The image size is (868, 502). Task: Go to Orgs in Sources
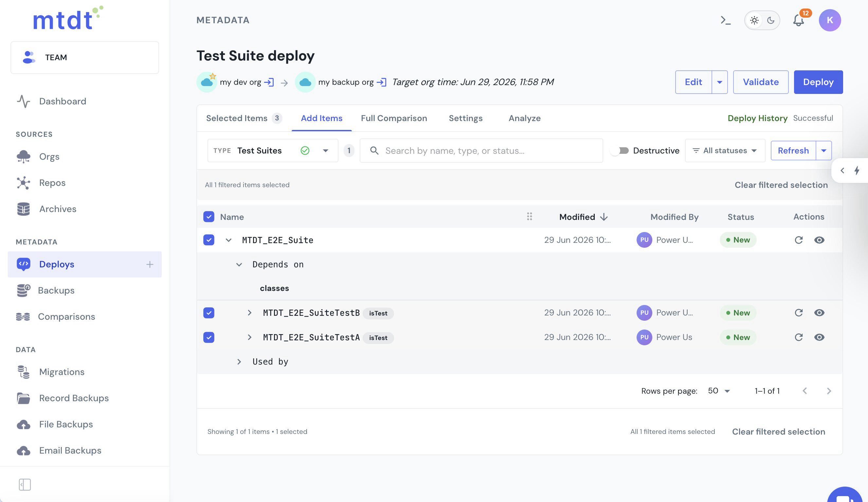(85, 157)
